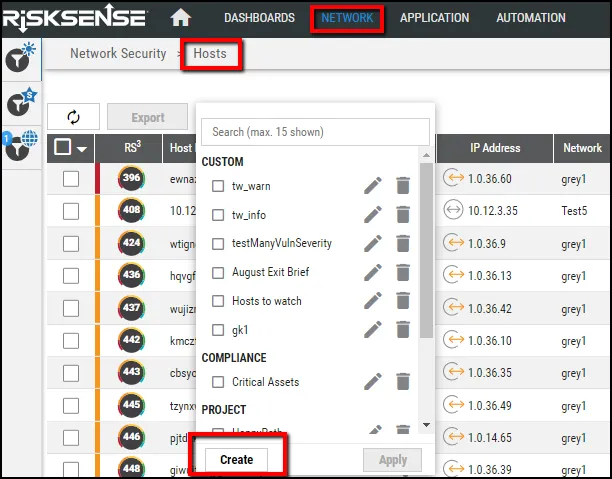612x479 pixels.
Task: Delete the Hosts to watch tag
Action: pyautogui.click(x=403, y=301)
